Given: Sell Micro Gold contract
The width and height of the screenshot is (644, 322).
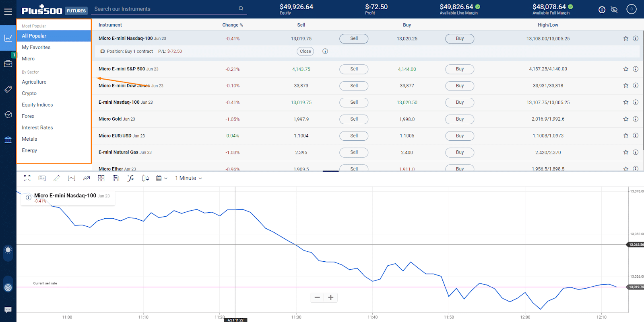Looking at the screenshot, I should point(354,119).
